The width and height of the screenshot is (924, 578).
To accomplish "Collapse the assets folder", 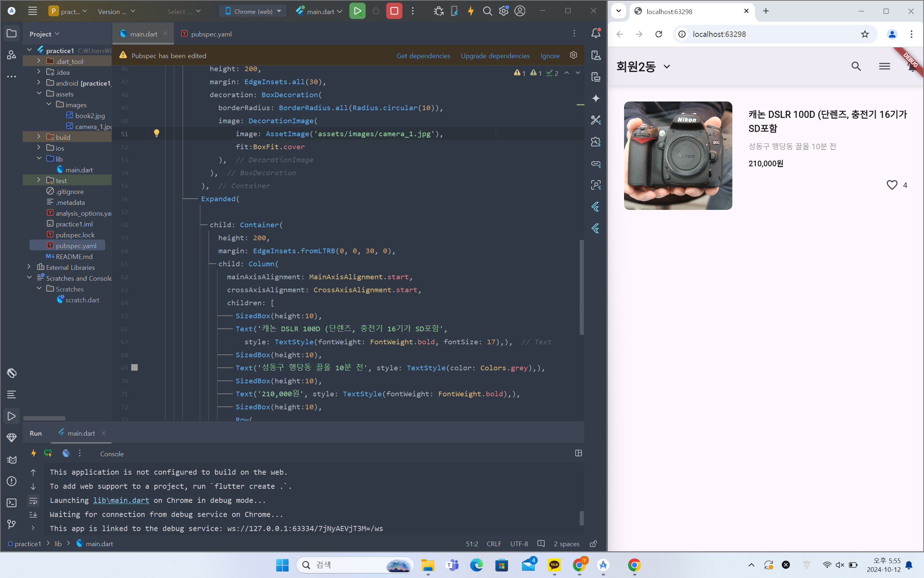I will click(x=39, y=93).
